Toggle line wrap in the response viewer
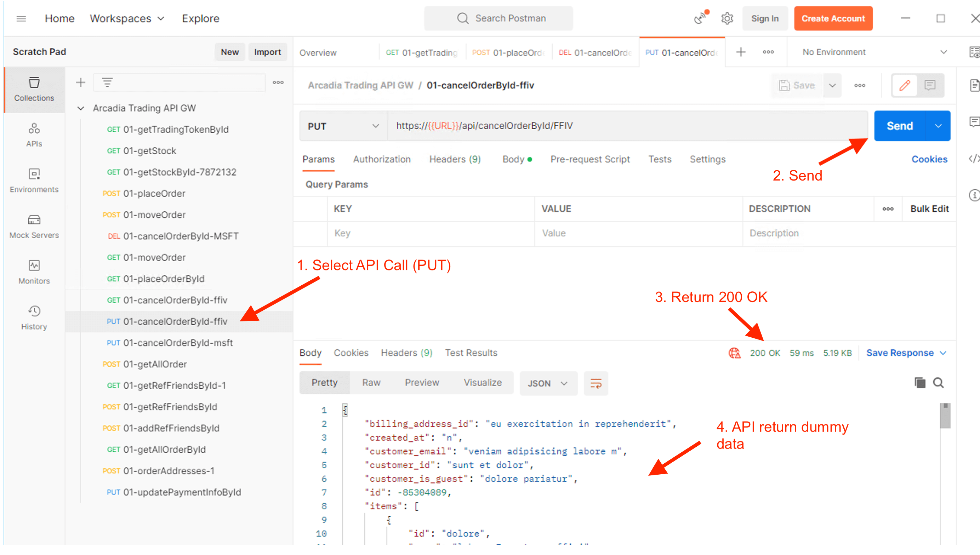The image size is (980, 555). tap(596, 383)
